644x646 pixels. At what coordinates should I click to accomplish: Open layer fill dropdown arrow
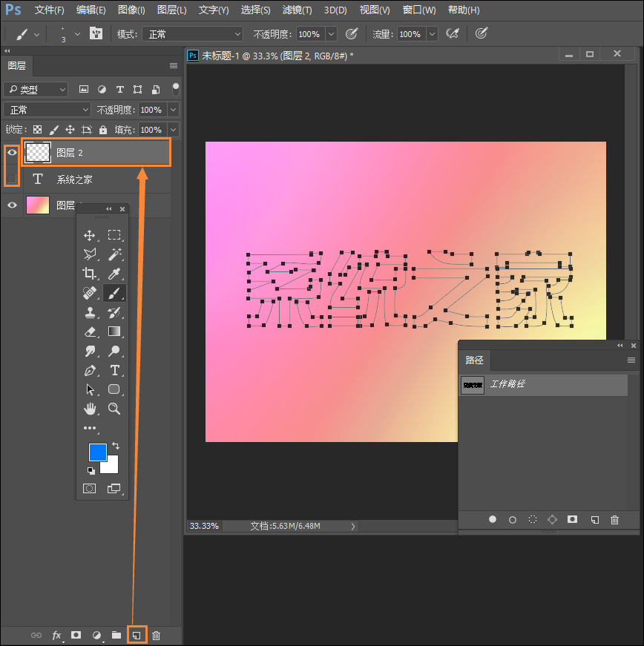pyautogui.click(x=174, y=130)
